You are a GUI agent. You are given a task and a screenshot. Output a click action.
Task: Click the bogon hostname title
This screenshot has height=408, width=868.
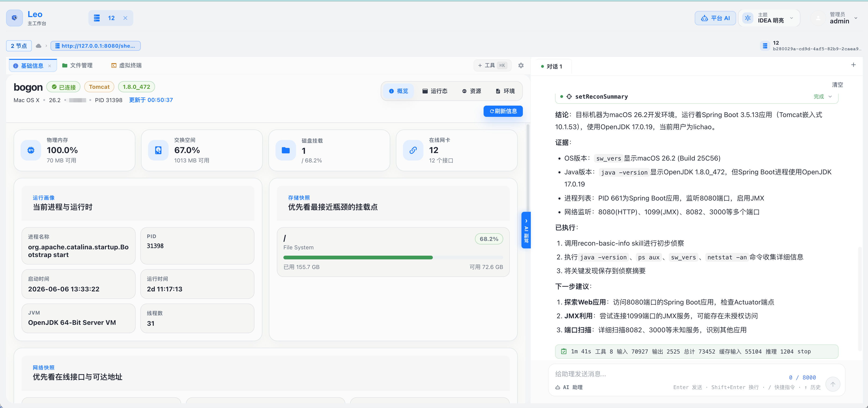(x=28, y=87)
